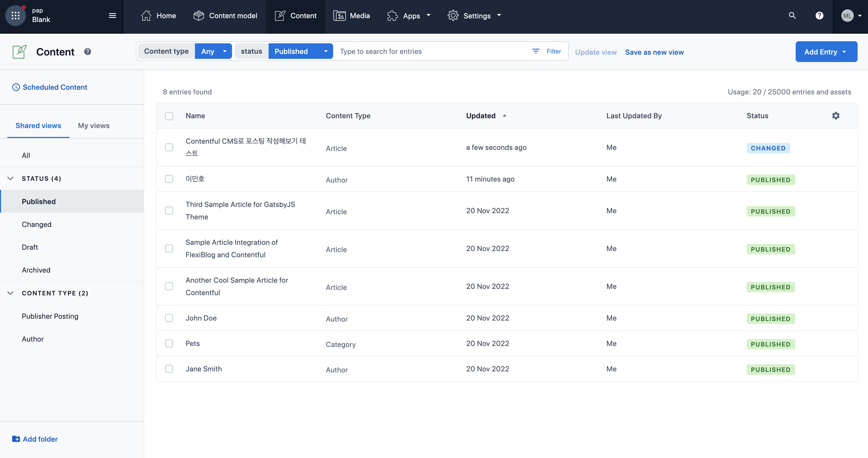
Task: Click the Content help tooltip icon
Action: coord(88,52)
